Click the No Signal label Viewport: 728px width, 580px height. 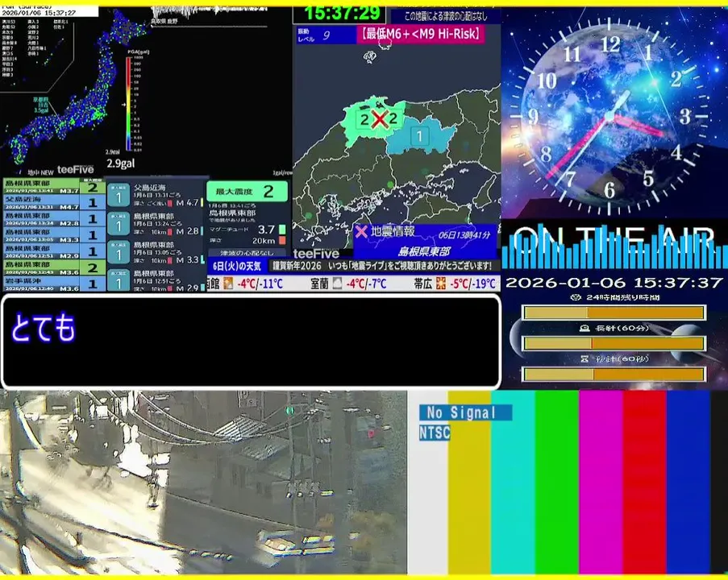click(x=465, y=412)
